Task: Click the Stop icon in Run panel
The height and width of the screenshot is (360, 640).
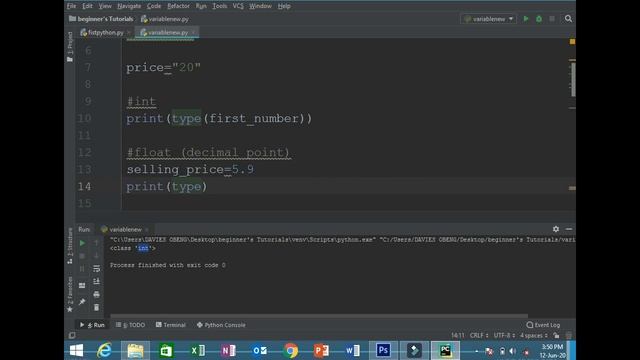Action: point(82,256)
